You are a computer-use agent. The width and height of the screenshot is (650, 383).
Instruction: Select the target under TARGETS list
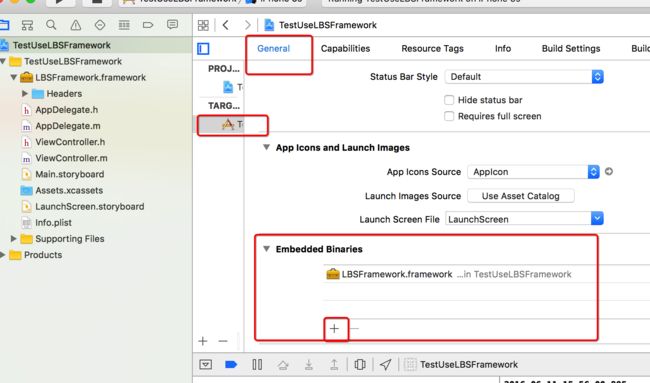219,124
